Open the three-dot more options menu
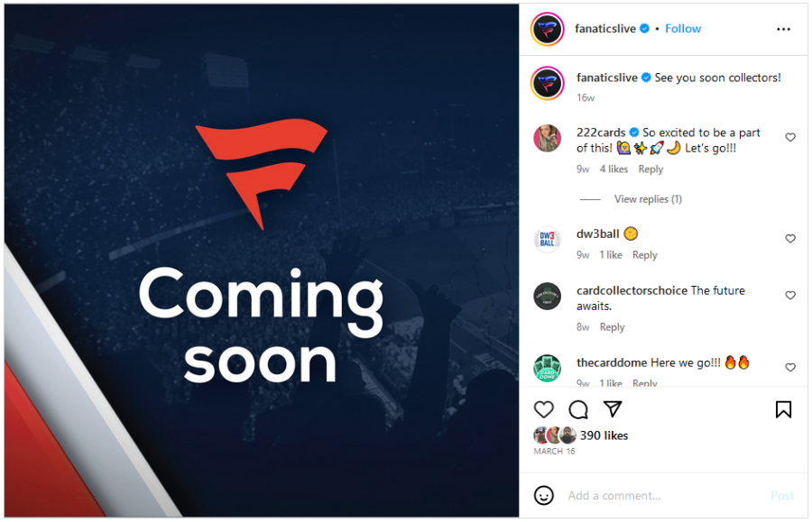812x522 pixels. 783,29
